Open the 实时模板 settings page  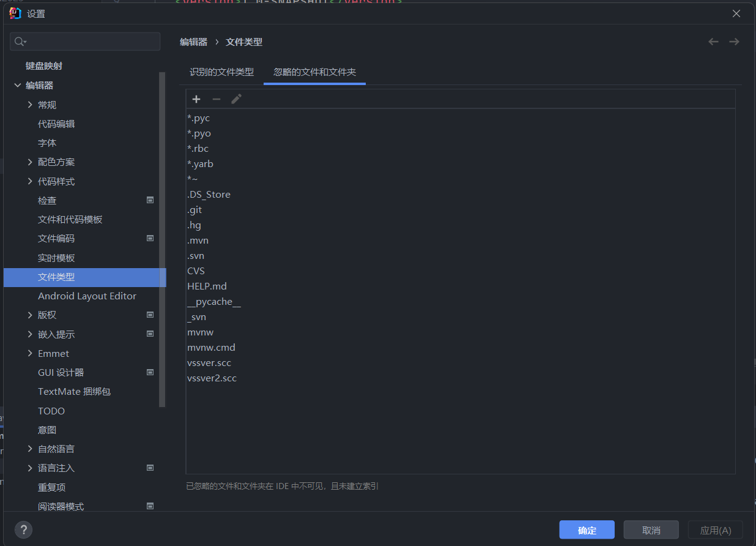coord(56,258)
